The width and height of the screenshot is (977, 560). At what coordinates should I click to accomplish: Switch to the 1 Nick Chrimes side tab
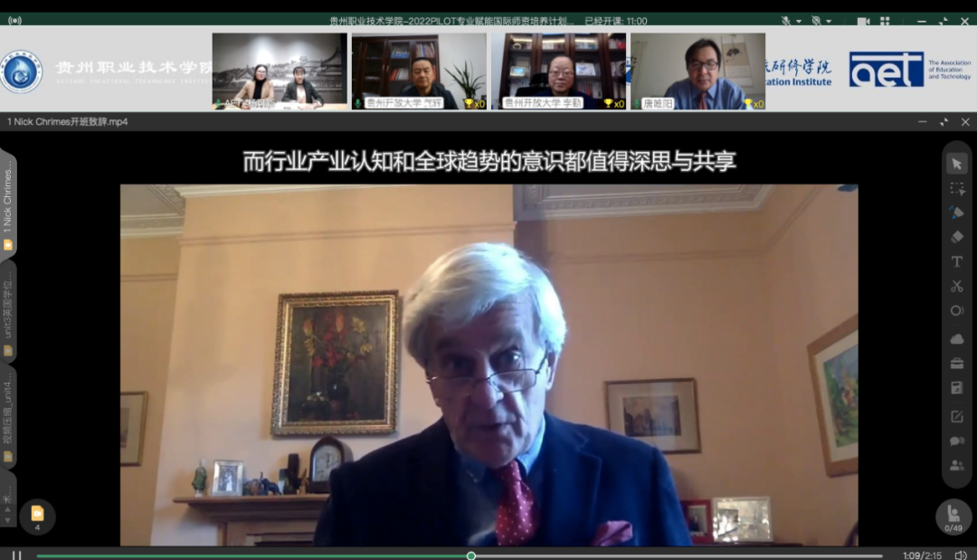8,204
